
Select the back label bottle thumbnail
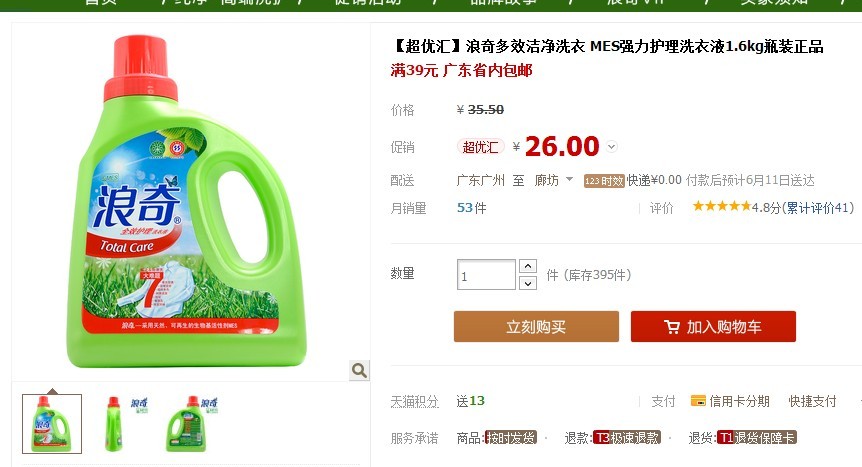coord(192,424)
